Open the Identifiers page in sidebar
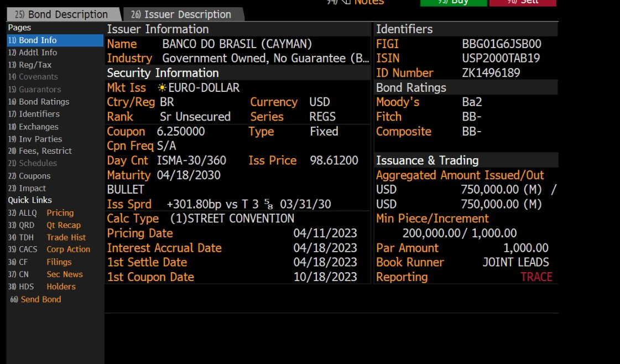This screenshot has width=620, height=364. click(34, 114)
